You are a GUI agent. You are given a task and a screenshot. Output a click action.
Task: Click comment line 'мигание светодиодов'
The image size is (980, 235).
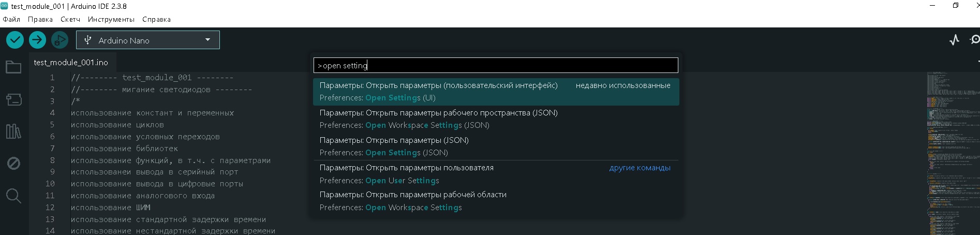161,89
